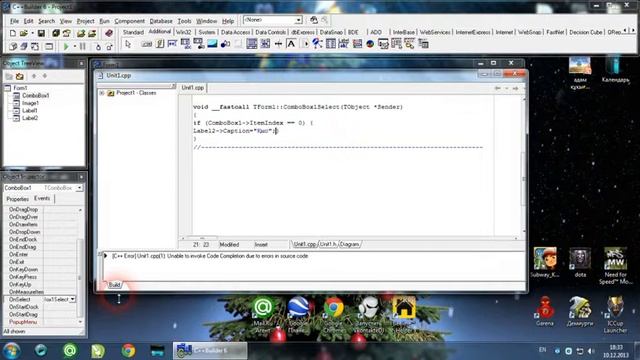Click the Add file to project icon

(x=81, y=33)
